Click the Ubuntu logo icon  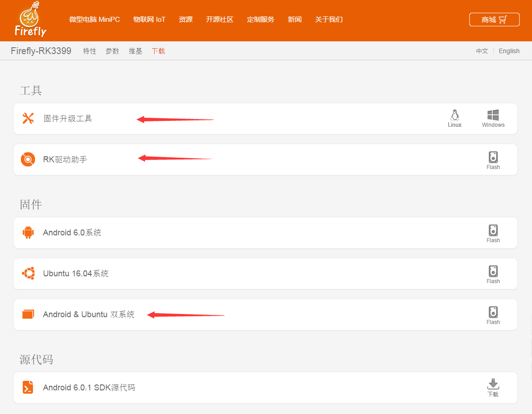[28, 273]
